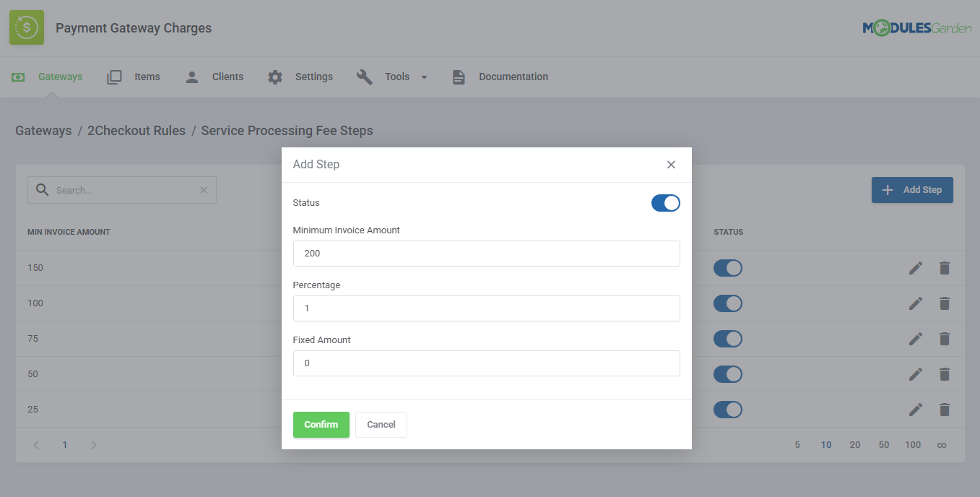
Task: Click the ModulesGarden logo
Action: (x=916, y=27)
